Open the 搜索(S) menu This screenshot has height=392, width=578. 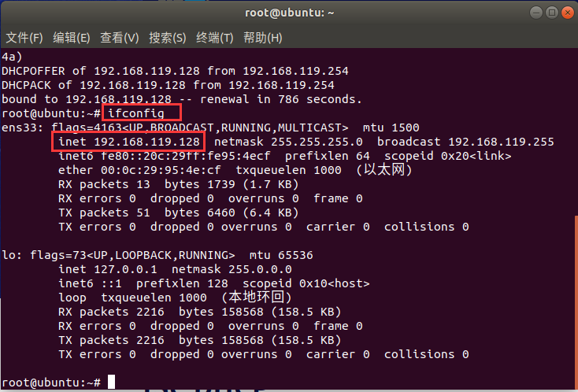pos(168,38)
